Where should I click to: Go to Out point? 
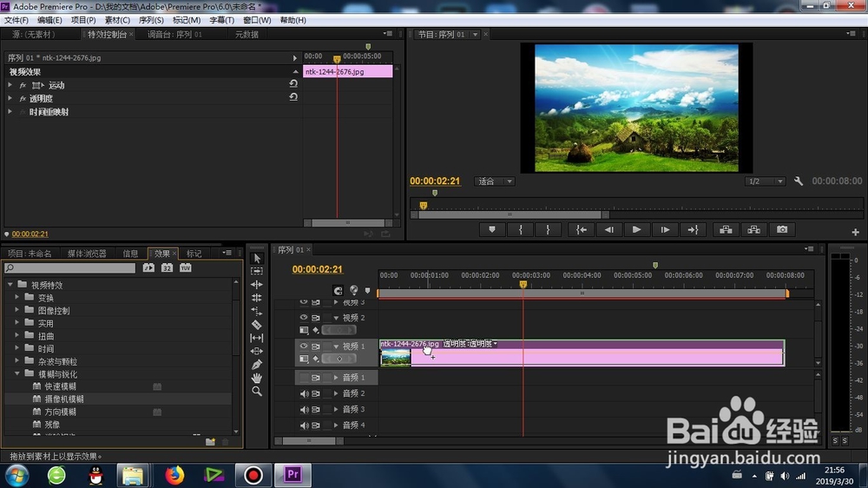click(x=693, y=230)
